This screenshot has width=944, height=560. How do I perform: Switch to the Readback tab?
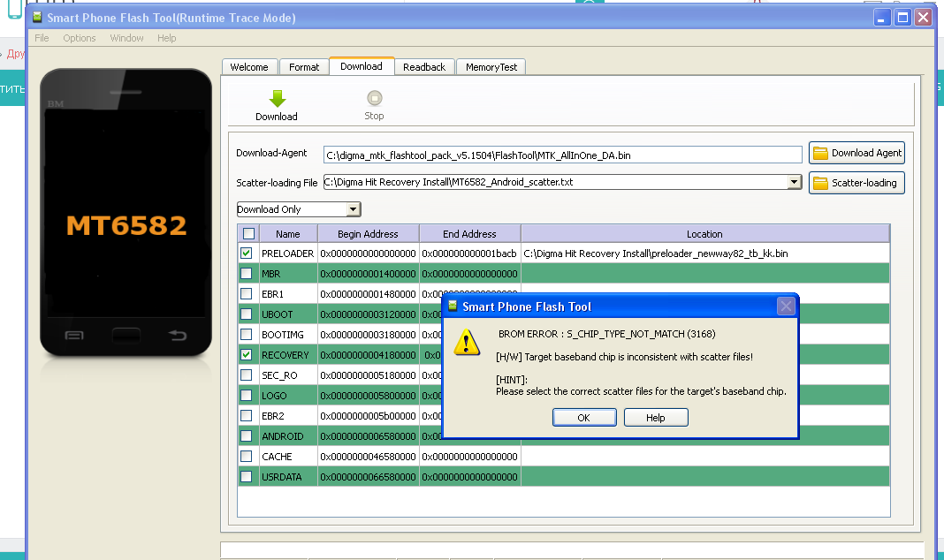tap(424, 67)
